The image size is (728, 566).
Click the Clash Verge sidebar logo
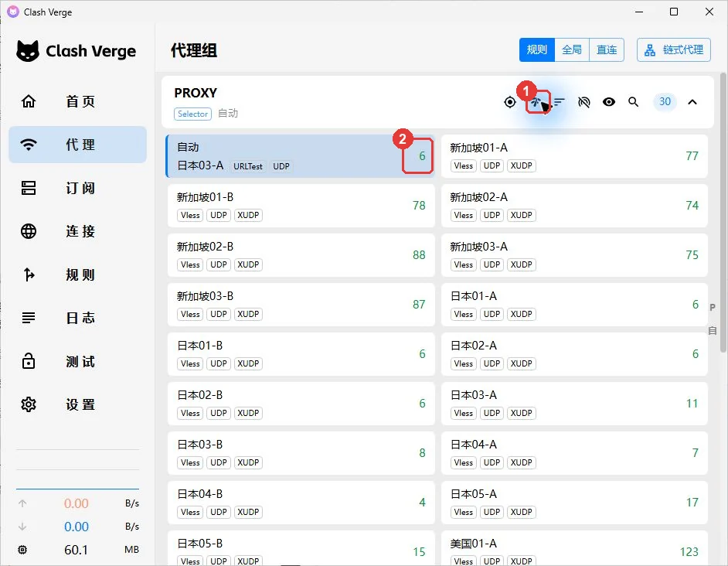point(77,51)
